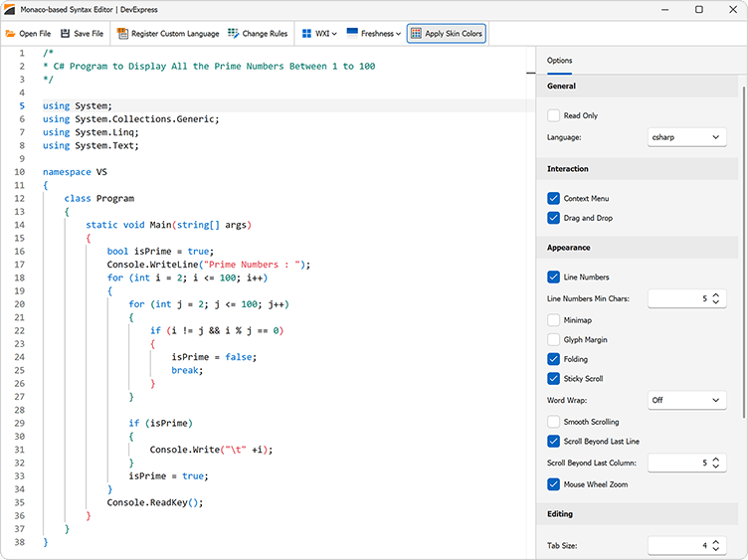The width and height of the screenshot is (748, 560).
Task: Click 'using System.Text;' on line 8
Action: [x=91, y=146]
